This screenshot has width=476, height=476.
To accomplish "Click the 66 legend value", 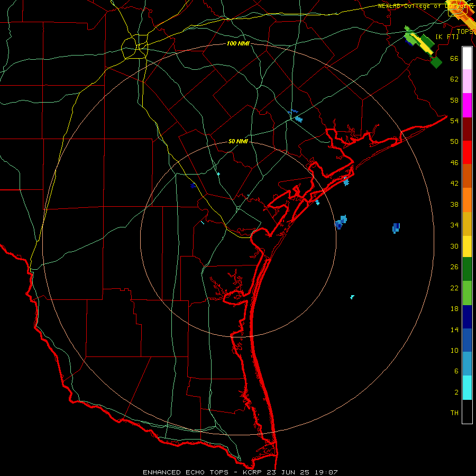I will coord(454,58).
